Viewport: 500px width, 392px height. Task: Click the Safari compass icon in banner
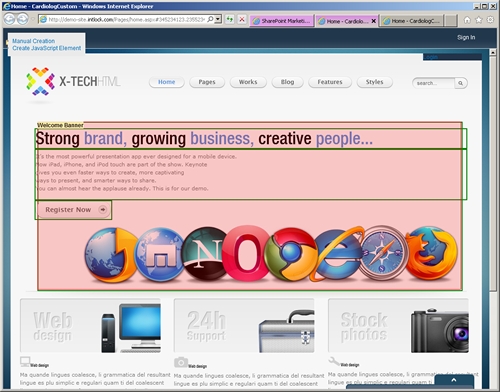coord(383,253)
